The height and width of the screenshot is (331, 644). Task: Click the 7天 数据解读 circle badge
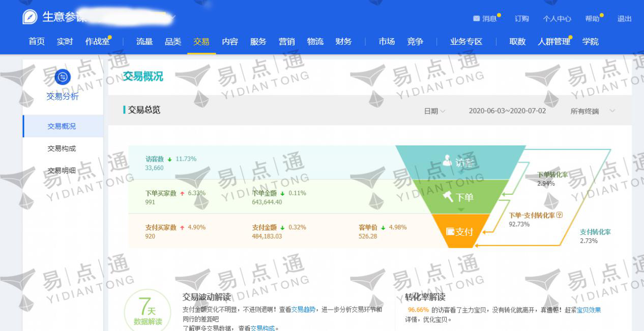(x=147, y=311)
